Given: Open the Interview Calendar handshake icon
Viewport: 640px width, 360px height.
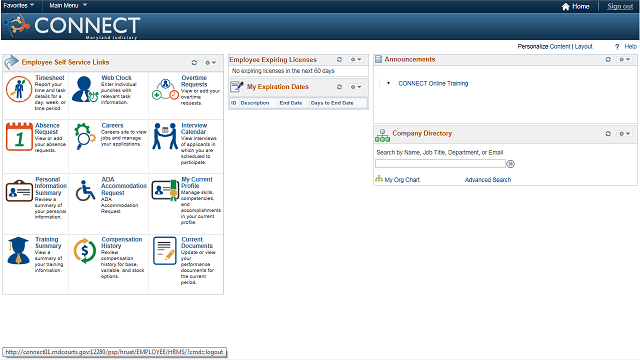Looking at the screenshot, I should coord(165,136).
